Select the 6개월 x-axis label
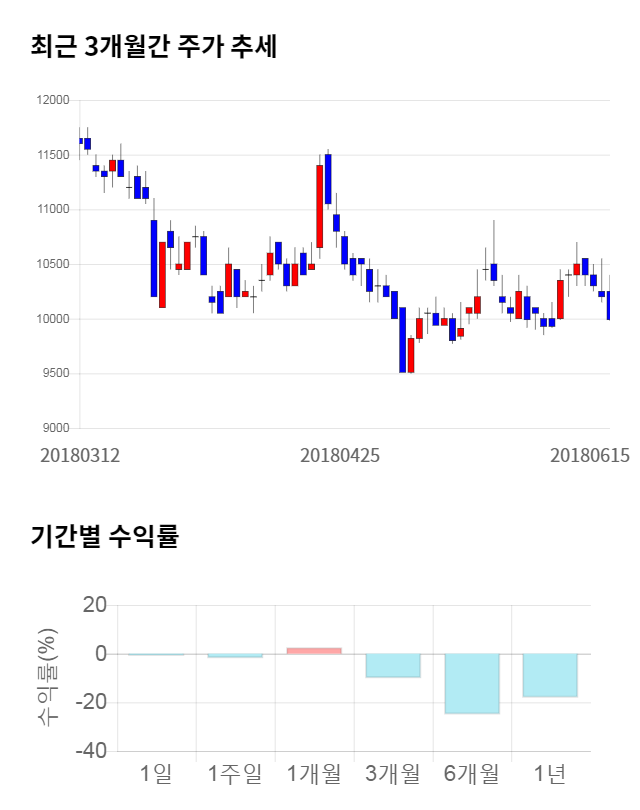The height and width of the screenshot is (810, 640). click(472, 773)
